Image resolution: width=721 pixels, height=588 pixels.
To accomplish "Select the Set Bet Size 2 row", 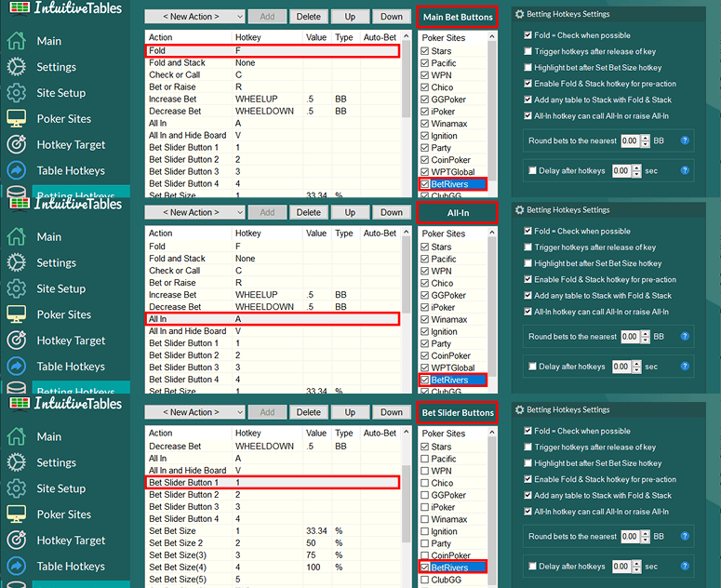I will pos(274,543).
